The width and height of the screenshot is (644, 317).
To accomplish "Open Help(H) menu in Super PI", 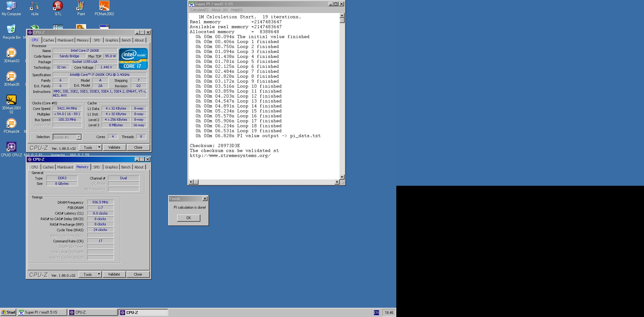I will click(237, 10).
